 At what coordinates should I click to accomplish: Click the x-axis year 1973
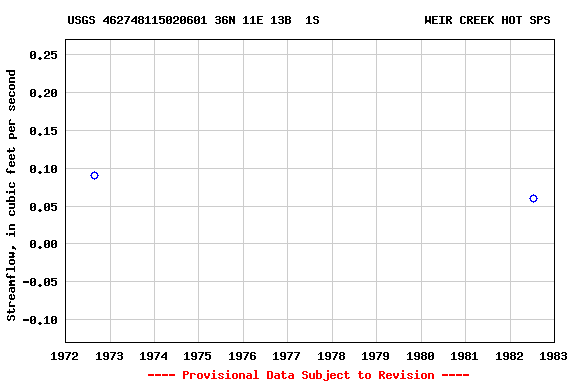tap(109, 356)
